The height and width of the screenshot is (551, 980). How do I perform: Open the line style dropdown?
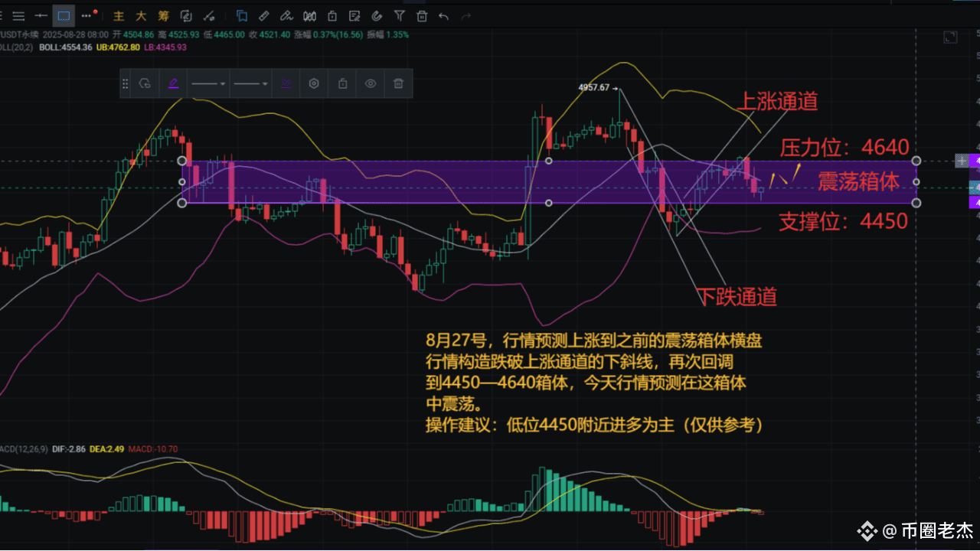(208, 83)
